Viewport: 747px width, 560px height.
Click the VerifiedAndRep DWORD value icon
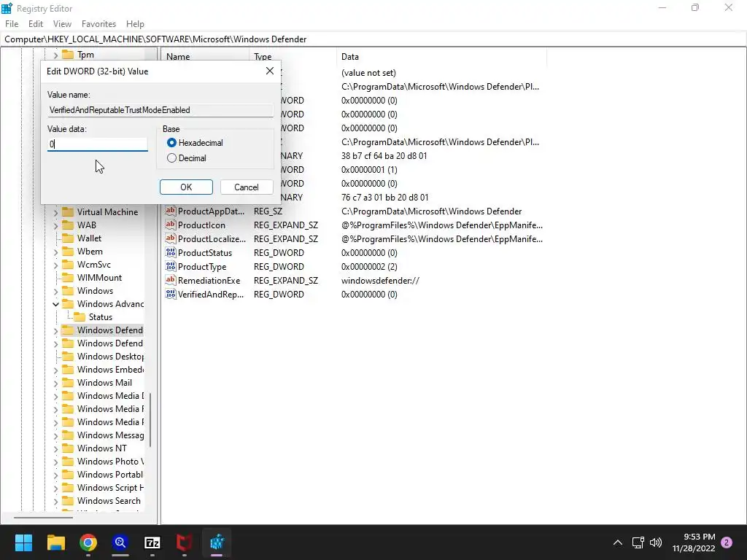[x=171, y=294]
